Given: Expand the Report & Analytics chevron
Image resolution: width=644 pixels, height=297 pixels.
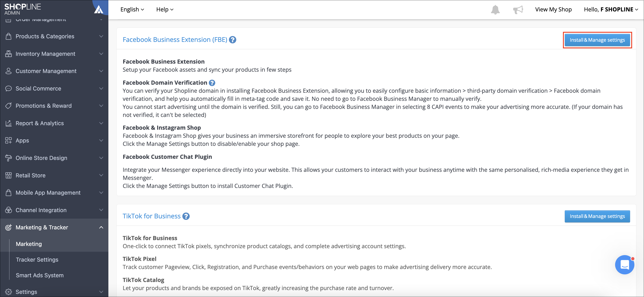Looking at the screenshot, I should point(101,123).
